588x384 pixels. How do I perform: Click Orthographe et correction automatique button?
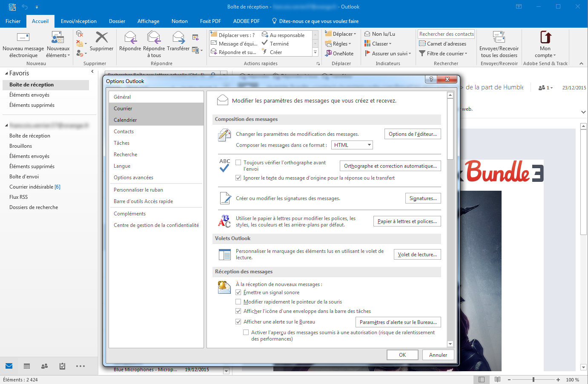tap(390, 166)
